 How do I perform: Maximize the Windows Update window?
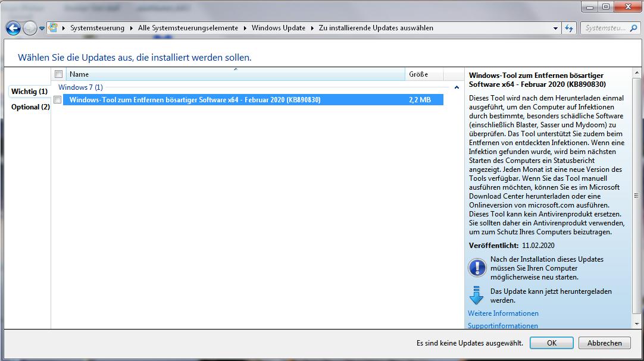(x=607, y=7)
